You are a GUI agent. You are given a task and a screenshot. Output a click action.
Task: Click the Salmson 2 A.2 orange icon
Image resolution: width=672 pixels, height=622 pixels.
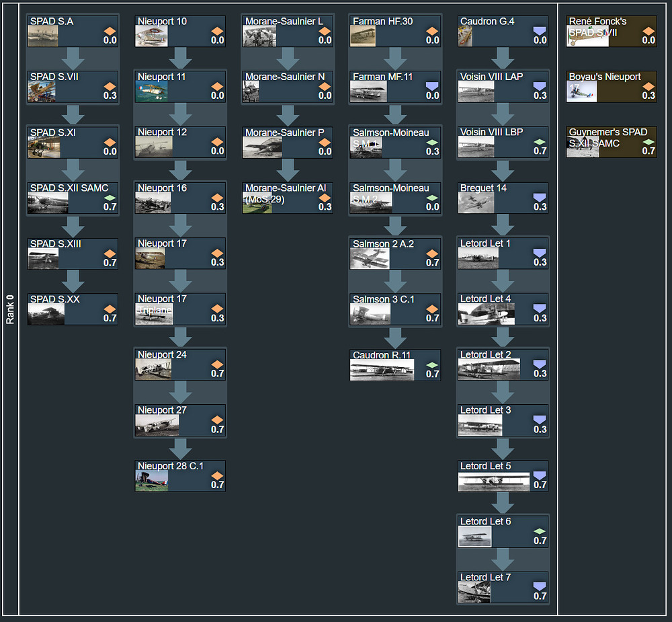[432, 254]
